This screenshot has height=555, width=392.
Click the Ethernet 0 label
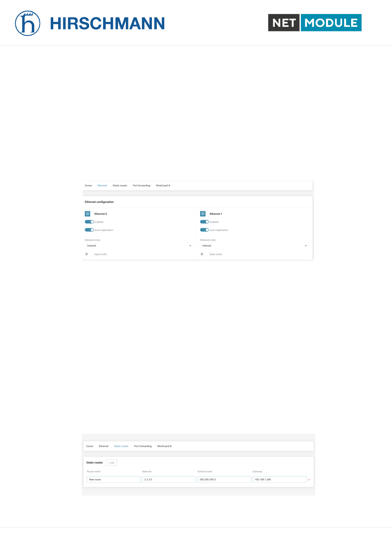click(101, 214)
